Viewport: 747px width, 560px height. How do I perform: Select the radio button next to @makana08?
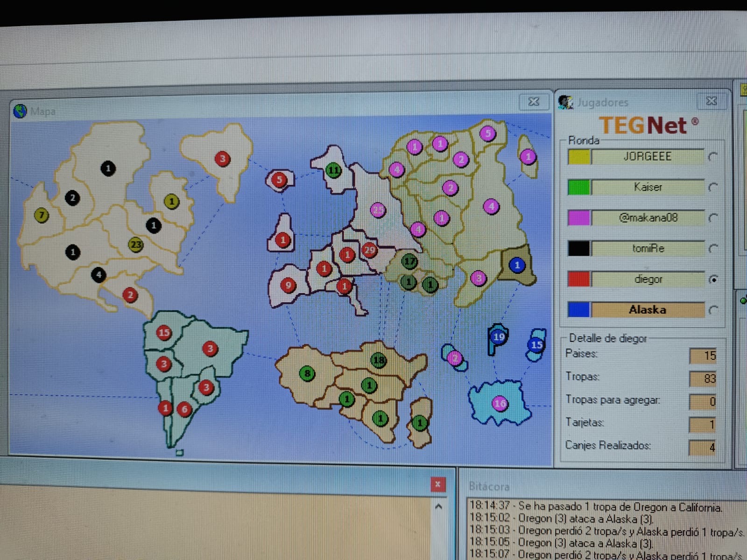[x=713, y=218]
